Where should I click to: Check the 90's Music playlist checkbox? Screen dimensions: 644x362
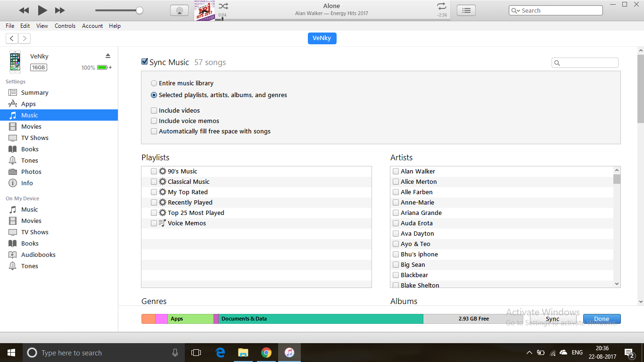click(154, 172)
